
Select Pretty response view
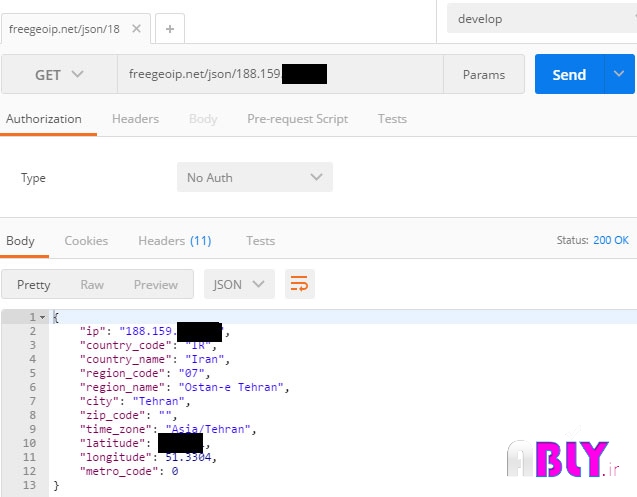point(34,284)
